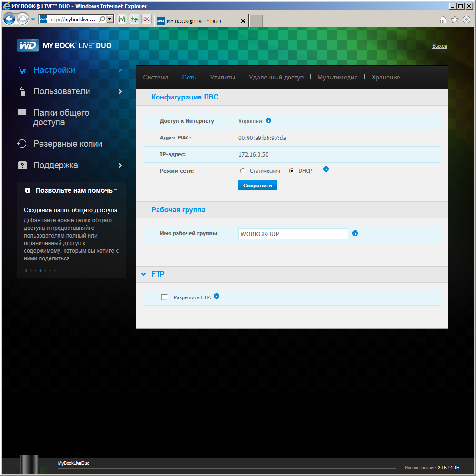The height and width of the screenshot is (476, 476).
Task: Click the WD logo icon
Action: click(x=28, y=46)
